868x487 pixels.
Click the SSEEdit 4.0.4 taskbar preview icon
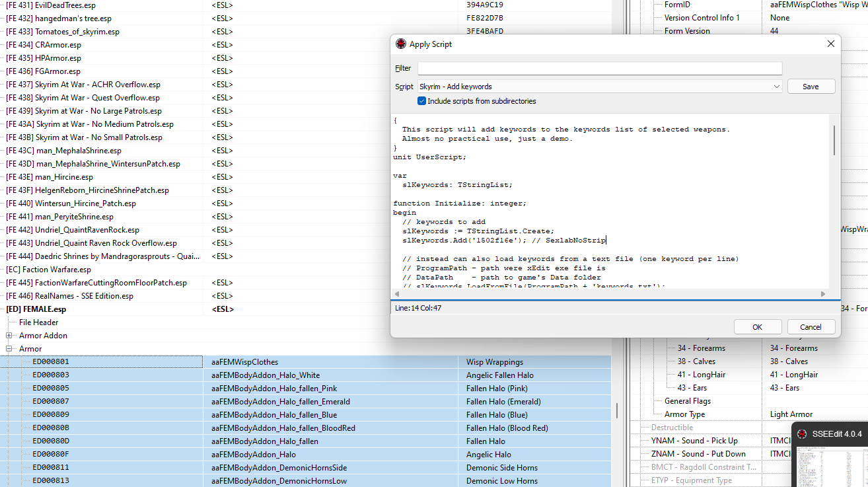802,434
